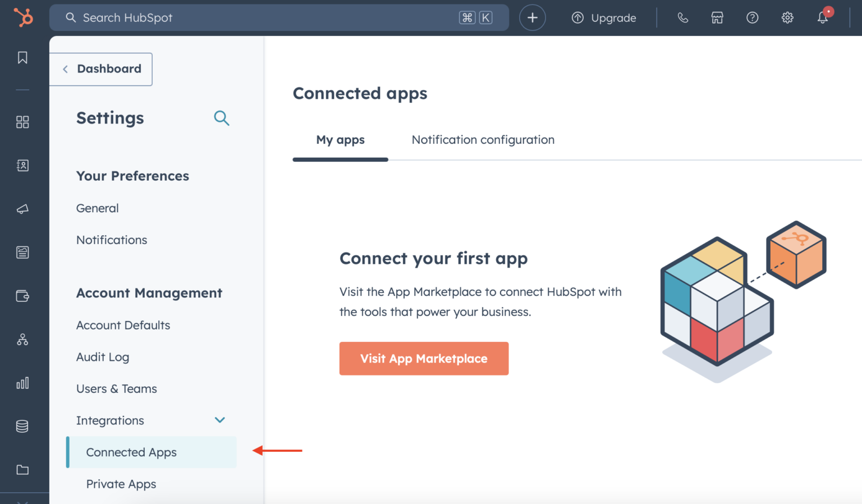The image size is (862, 504).
Task: Open the HubSpot App Marketplace icon
Action: 717,17
